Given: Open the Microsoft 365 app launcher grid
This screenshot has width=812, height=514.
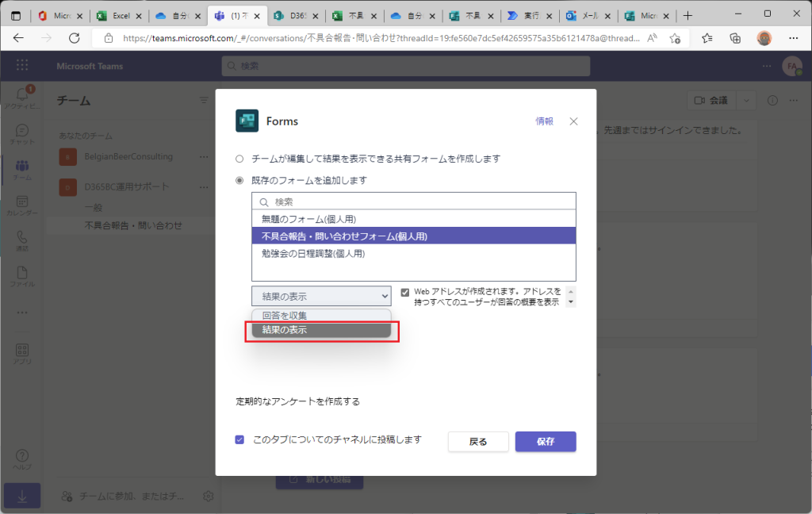Looking at the screenshot, I should pyautogui.click(x=21, y=65).
